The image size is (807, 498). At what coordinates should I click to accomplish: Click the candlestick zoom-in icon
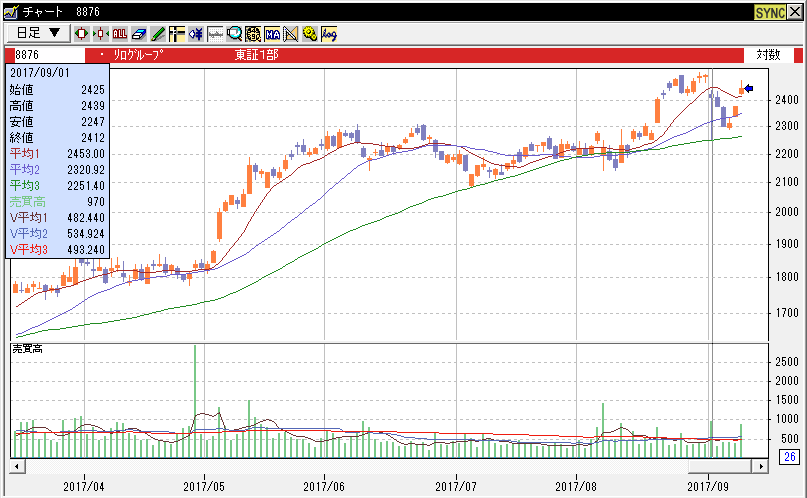(x=82, y=33)
